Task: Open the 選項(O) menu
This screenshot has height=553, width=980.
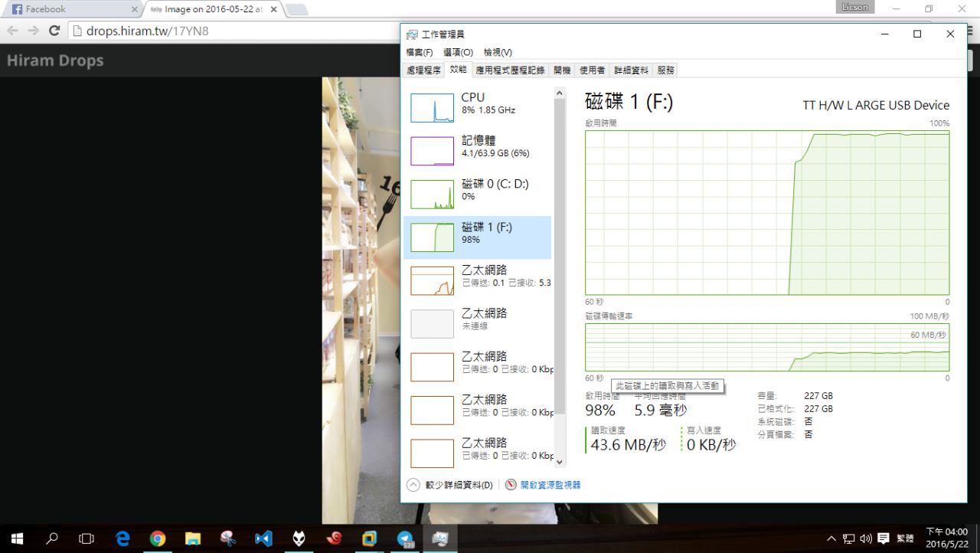Action: click(458, 52)
